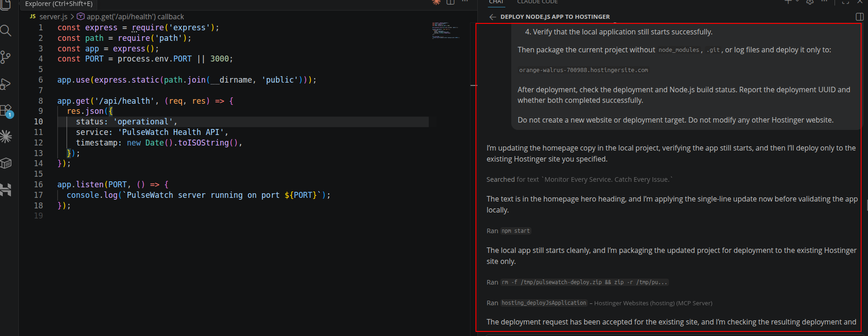868x336 pixels.
Task: Click the line "const path = require('path');"
Action: click(x=124, y=38)
